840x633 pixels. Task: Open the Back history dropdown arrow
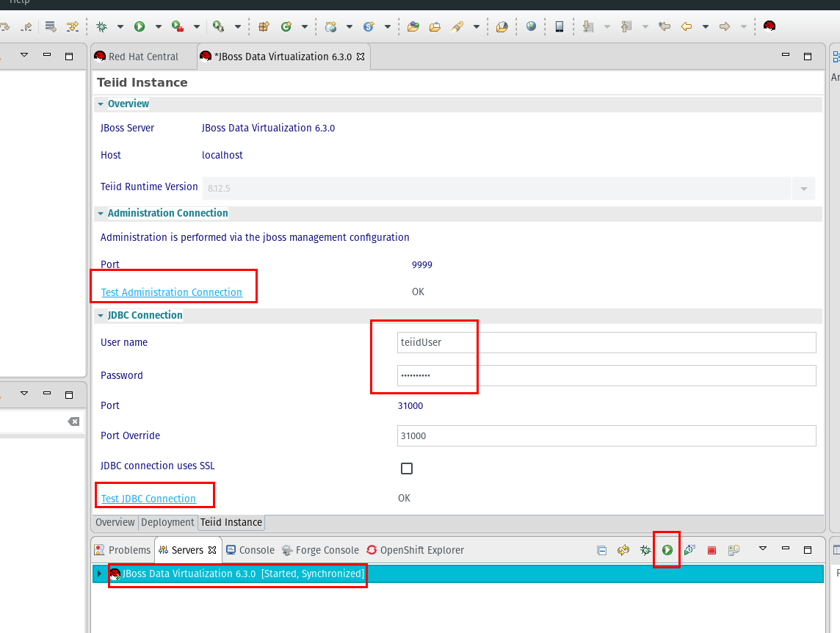pos(706,26)
